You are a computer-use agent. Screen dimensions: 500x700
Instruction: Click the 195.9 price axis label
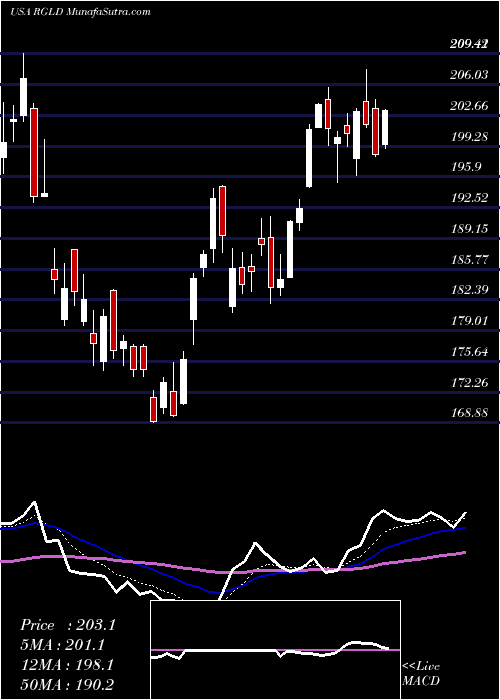tap(466, 167)
